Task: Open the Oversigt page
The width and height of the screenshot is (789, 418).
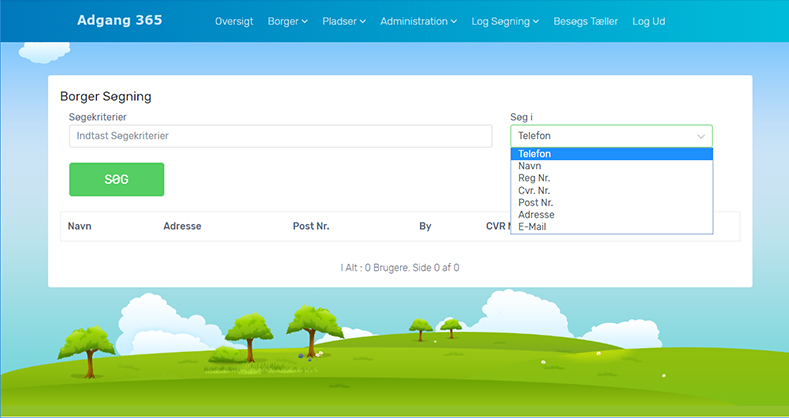Action: coord(234,21)
